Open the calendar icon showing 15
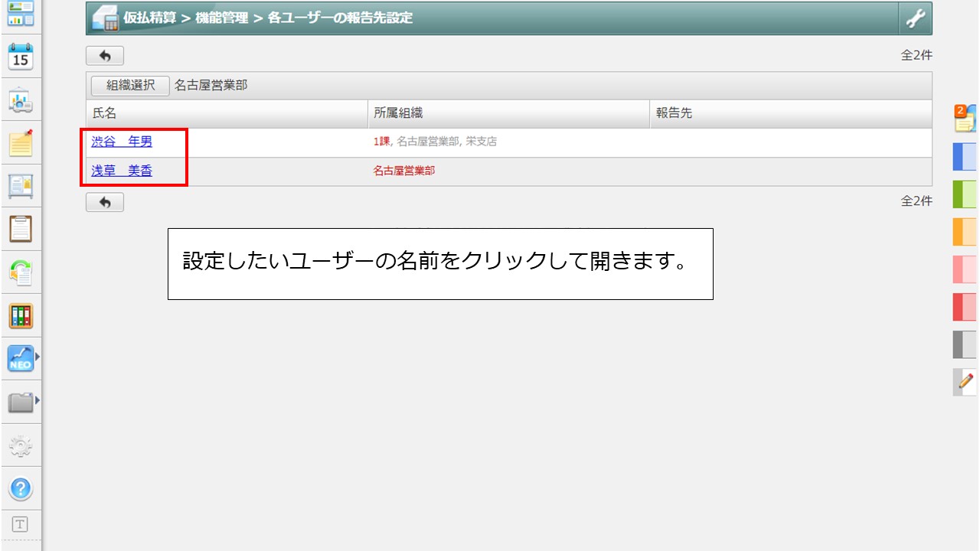 [21, 57]
